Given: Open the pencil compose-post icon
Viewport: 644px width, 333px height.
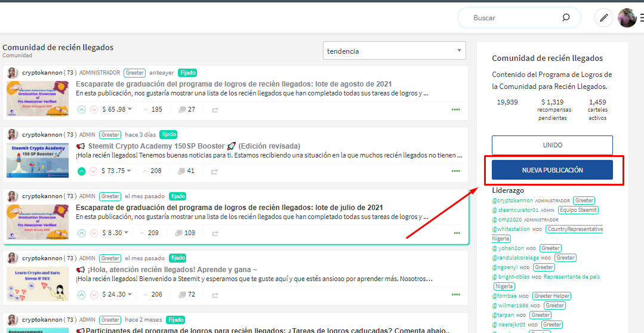Looking at the screenshot, I should click(603, 18).
